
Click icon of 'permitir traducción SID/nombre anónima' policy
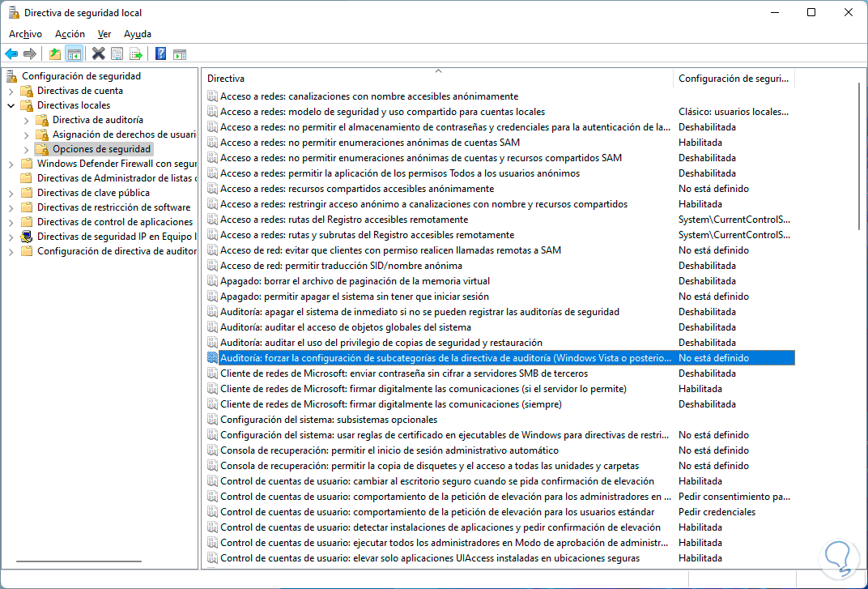click(212, 266)
